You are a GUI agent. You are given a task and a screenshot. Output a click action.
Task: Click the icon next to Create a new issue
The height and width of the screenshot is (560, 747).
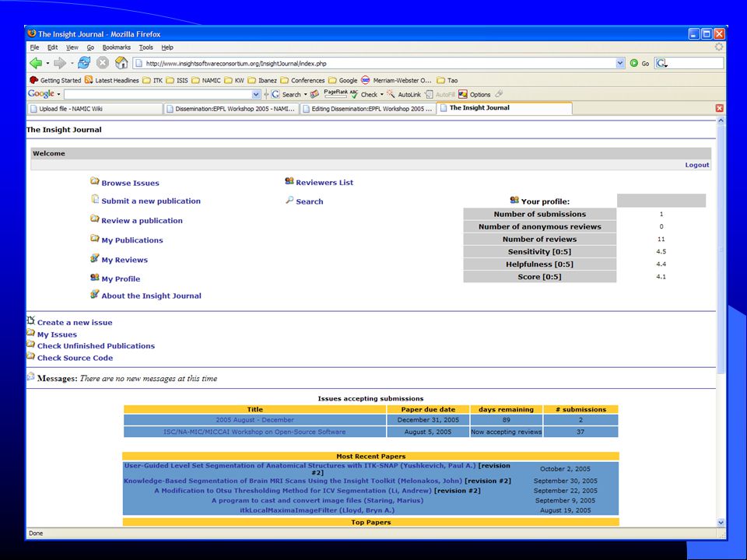click(x=31, y=320)
